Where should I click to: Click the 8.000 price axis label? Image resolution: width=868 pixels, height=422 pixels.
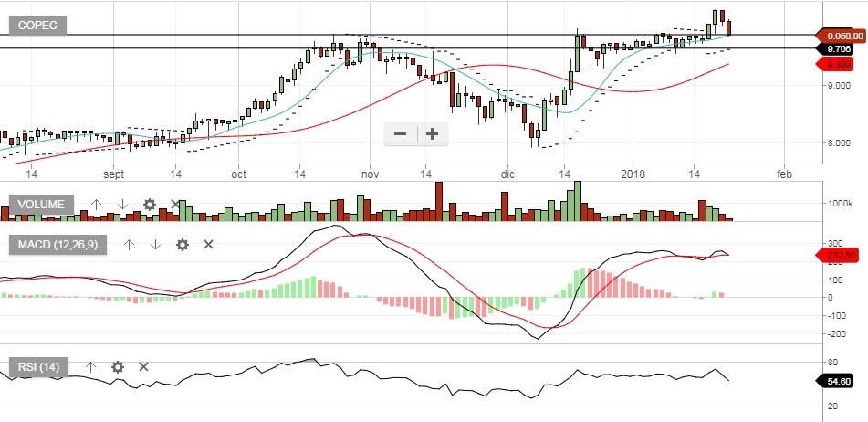839,142
